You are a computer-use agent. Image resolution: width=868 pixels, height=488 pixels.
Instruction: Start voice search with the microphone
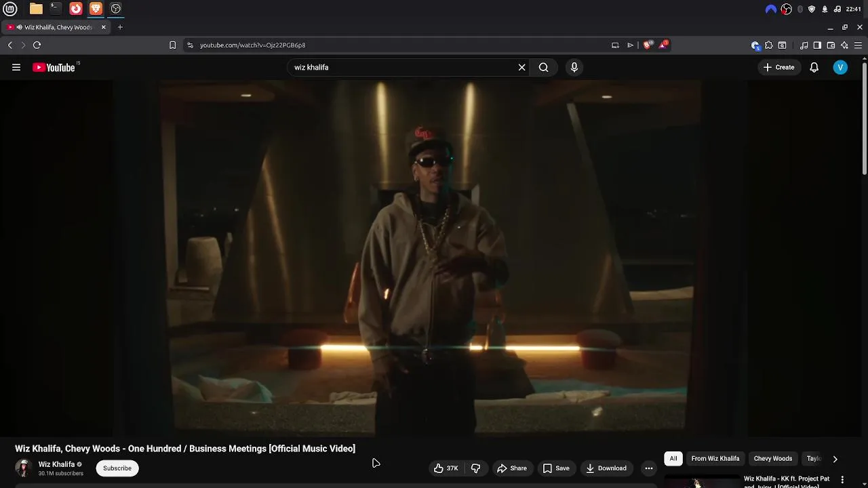pos(574,67)
